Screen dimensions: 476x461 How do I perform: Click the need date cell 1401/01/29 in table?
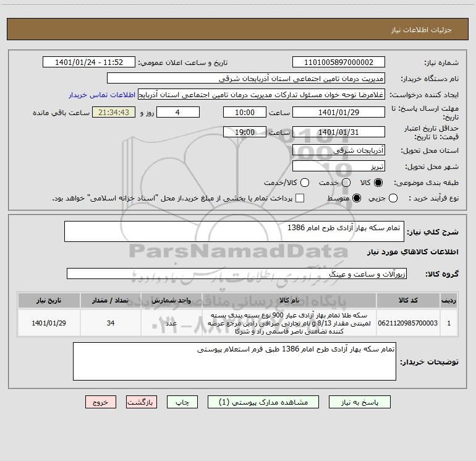[x=49, y=323]
